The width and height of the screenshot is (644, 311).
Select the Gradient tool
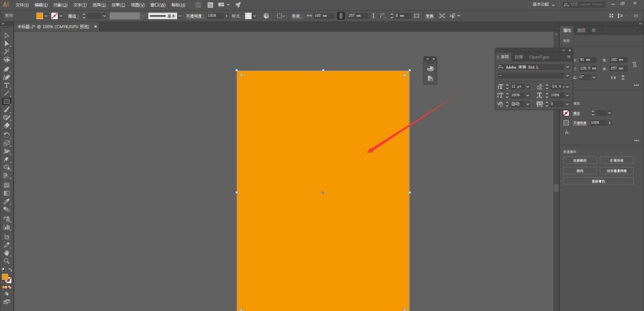(x=7, y=193)
